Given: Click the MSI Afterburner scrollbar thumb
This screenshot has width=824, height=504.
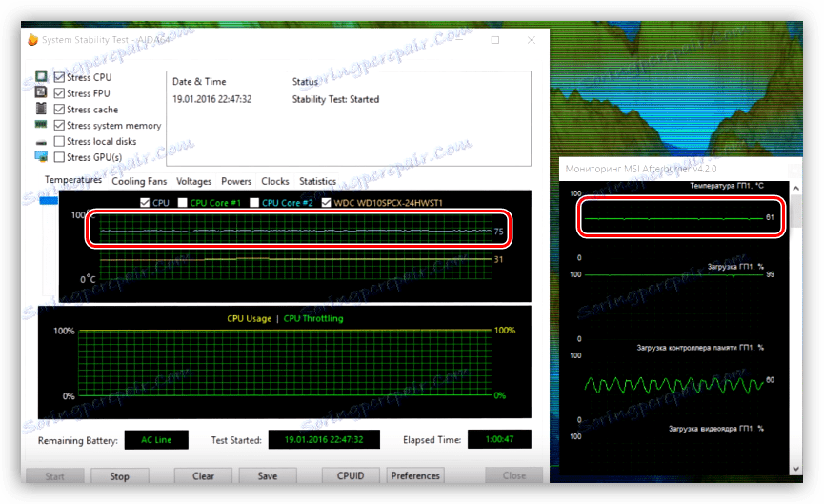Looking at the screenshot, I should pyautogui.click(x=795, y=212).
